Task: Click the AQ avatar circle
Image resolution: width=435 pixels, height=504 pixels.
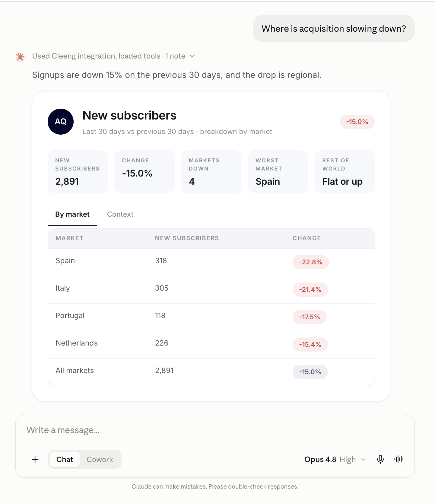Action: tap(61, 122)
